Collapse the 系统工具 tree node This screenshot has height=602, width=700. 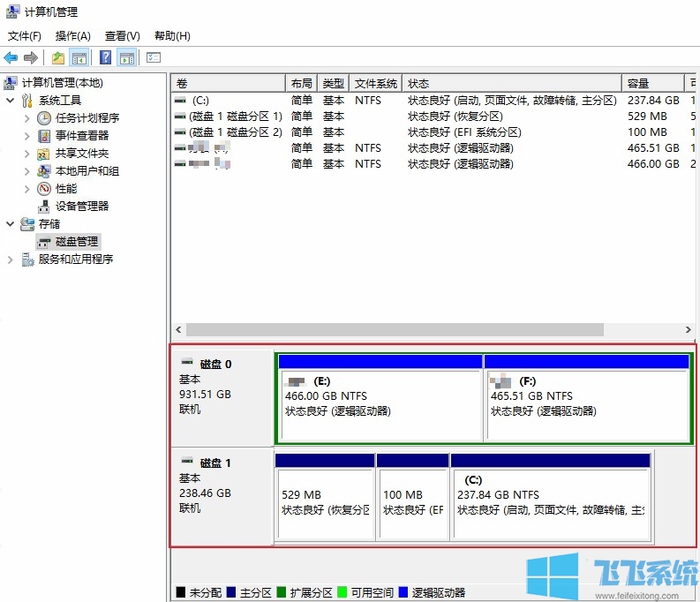[x=11, y=101]
